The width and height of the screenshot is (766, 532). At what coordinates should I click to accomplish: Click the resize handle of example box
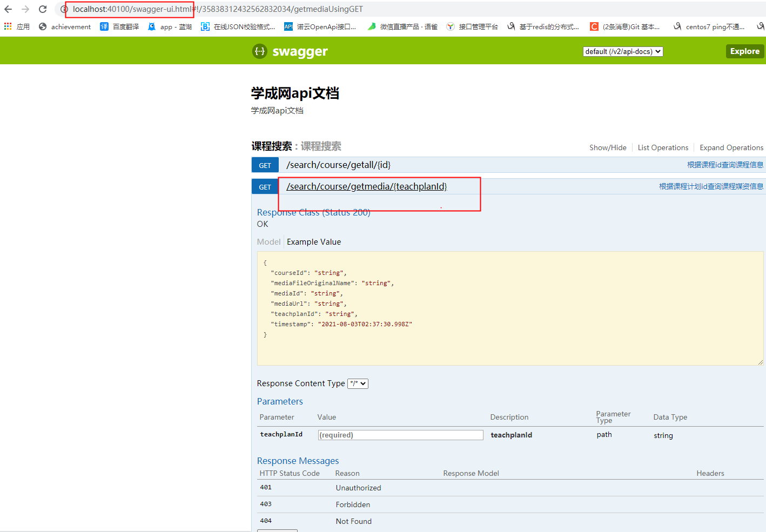tap(760, 362)
